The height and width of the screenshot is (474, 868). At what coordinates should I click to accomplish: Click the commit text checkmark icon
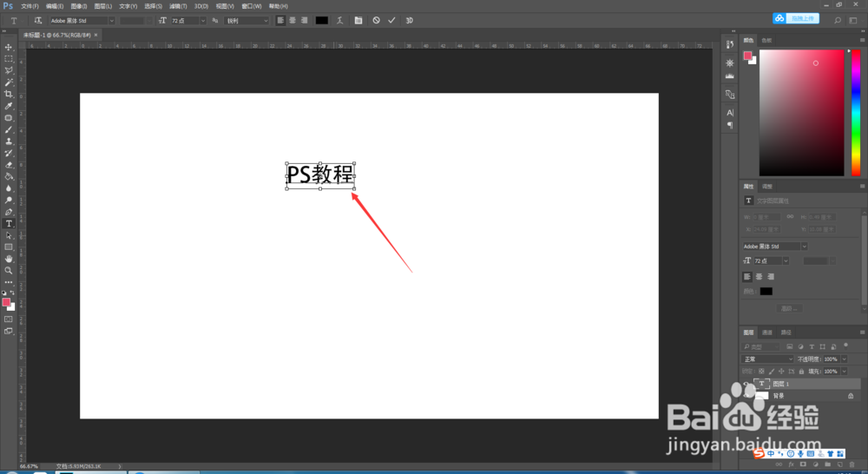(x=392, y=21)
